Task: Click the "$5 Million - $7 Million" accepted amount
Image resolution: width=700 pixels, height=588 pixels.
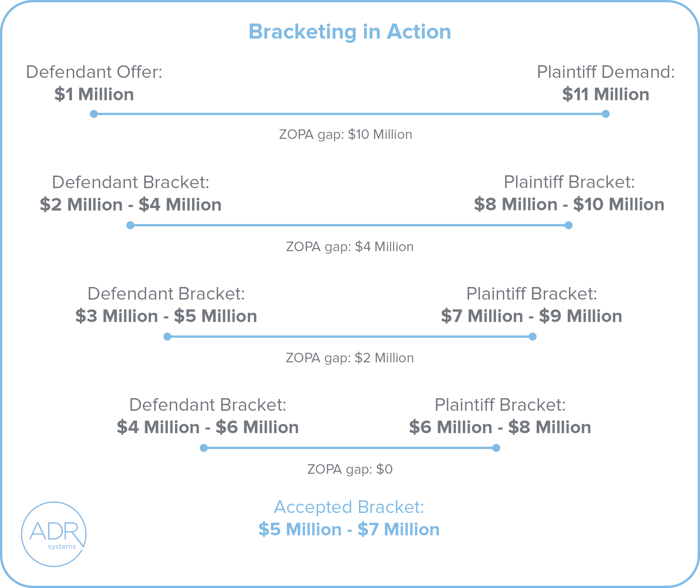Action: click(x=349, y=529)
